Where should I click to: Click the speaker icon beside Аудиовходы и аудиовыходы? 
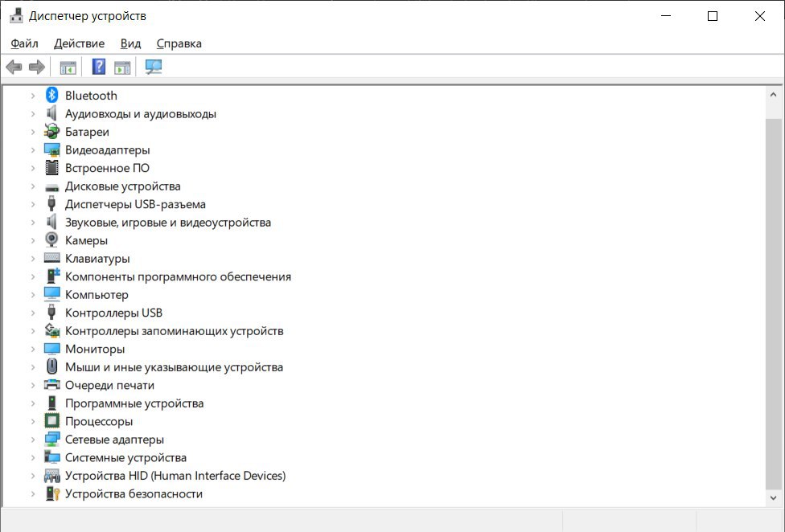51,113
